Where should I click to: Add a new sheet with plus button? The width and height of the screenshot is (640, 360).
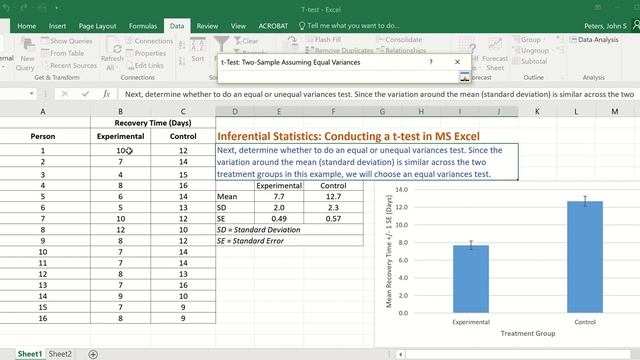pyautogui.click(x=93, y=354)
